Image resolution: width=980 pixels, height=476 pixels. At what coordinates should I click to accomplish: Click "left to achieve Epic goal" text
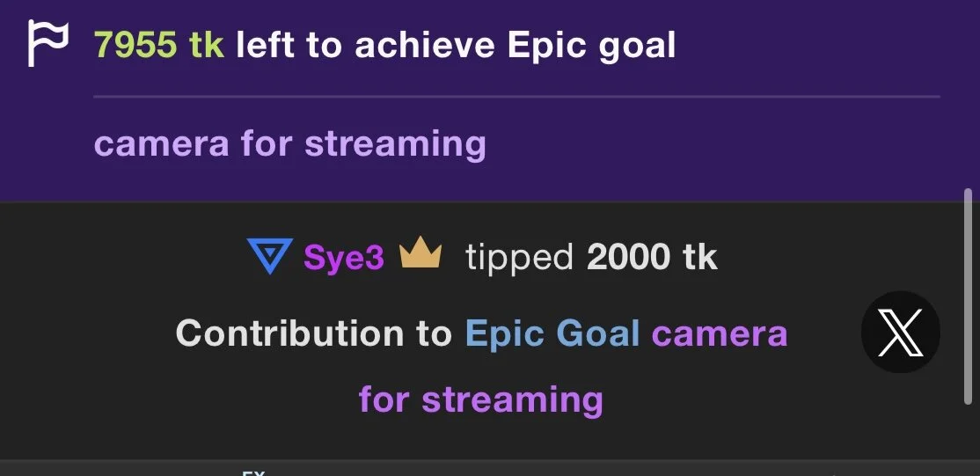coord(456,46)
